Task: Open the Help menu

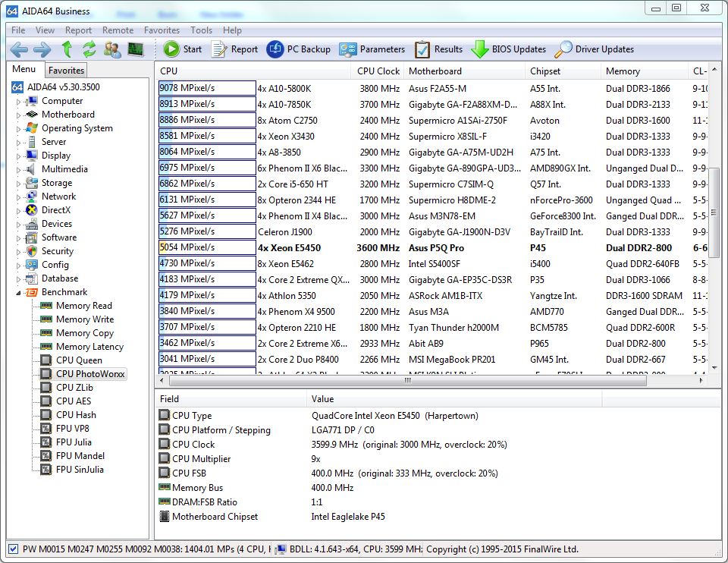Action: click(x=232, y=30)
